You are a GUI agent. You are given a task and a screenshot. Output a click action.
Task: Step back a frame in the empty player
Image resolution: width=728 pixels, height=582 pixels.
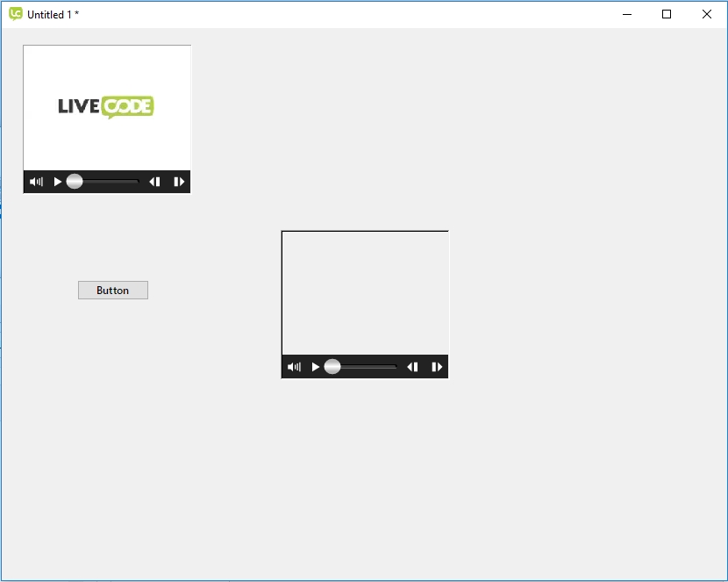(412, 367)
